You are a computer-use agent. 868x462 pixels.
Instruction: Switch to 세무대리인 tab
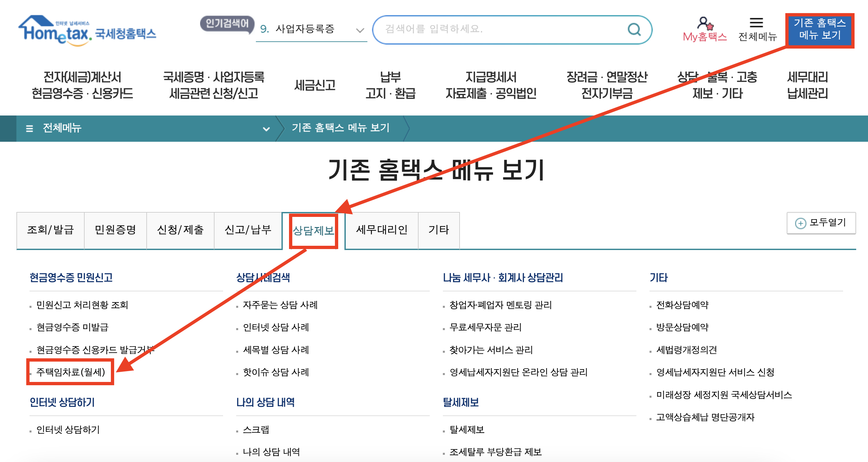[x=382, y=230]
